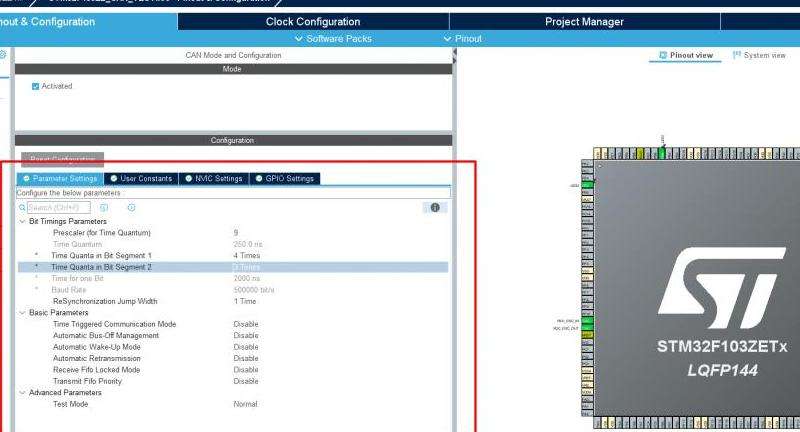Click the parameter search input field
The width and height of the screenshot is (800, 432).
(58, 207)
